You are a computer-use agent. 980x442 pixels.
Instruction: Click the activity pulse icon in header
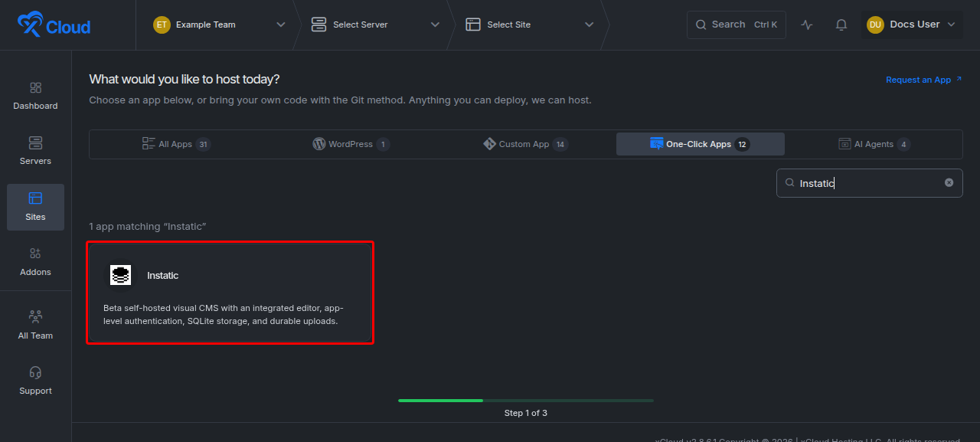coord(807,25)
